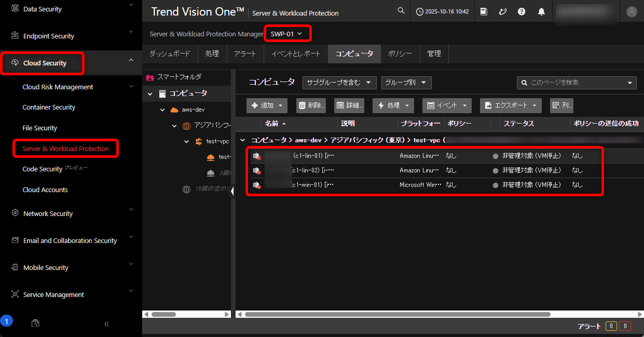Open the help question mark icon
This screenshot has height=337, width=644.
pos(522,11)
